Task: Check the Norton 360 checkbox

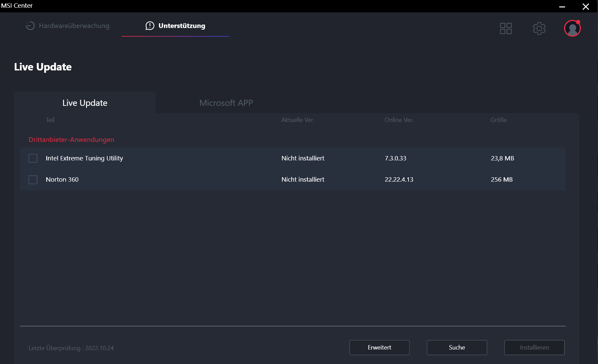Action: pyautogui.click(x=33, y=180)
